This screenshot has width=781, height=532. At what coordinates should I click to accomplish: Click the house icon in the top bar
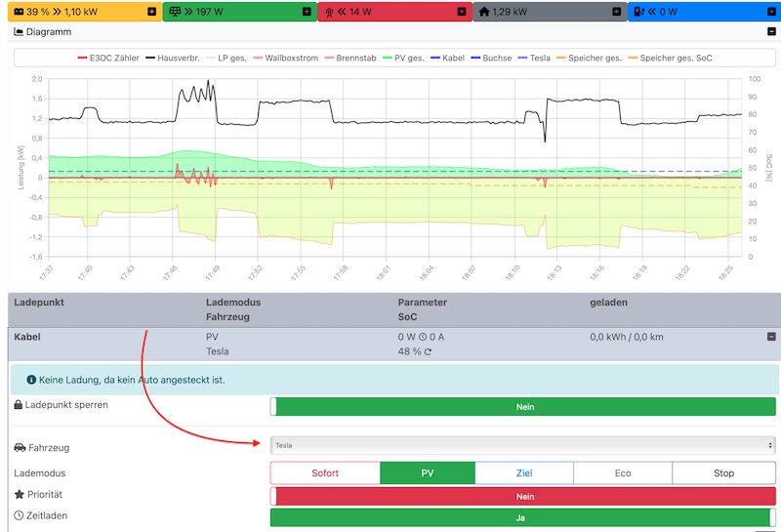[484, 12]
